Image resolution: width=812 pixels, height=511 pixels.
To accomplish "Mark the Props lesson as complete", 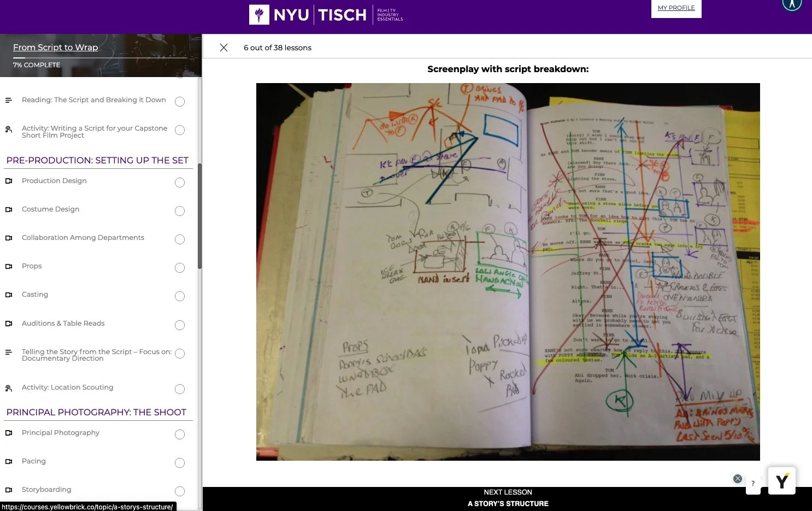I will (180, 268).
